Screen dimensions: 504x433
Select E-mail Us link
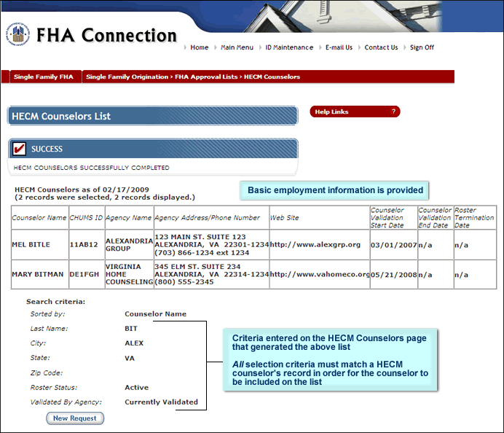point(339,47)
